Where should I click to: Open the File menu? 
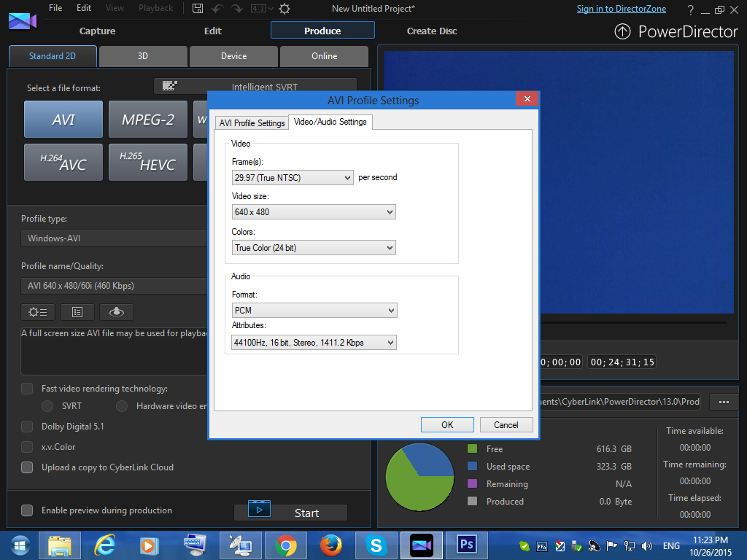[x=55, y=8]
